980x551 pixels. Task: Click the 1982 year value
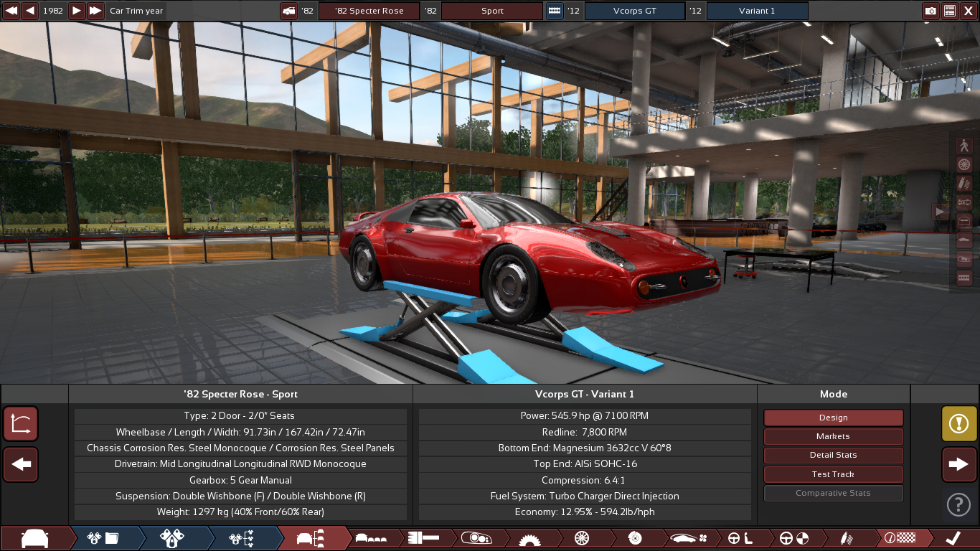click(x=53, y=11)
